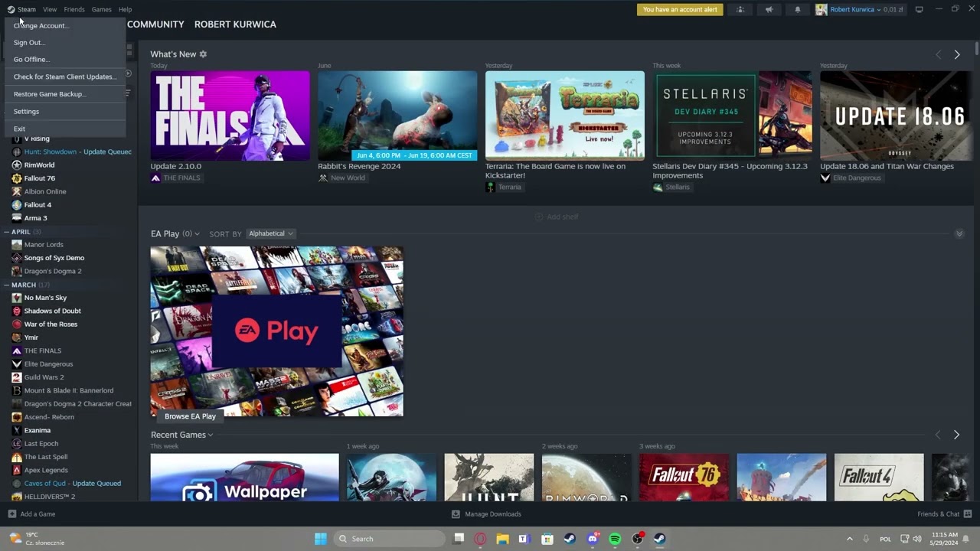Click the No Man's Sky game icon
The image size is (980, 551).
tap(17, 298)
